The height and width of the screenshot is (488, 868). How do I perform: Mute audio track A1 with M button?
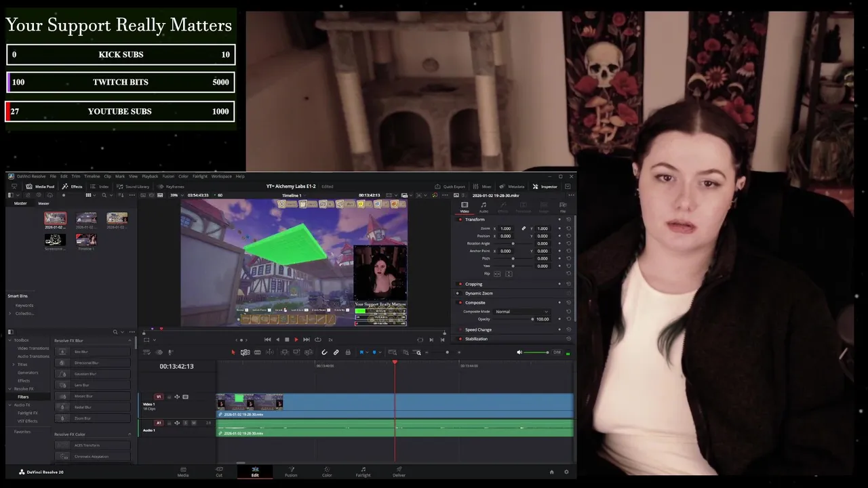click(194, 423)
